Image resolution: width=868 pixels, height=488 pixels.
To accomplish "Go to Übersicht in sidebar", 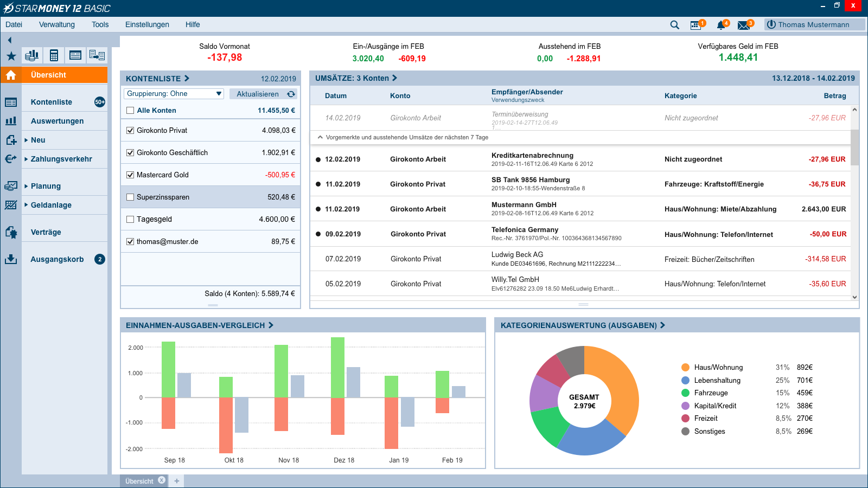I will pyautogui.click(x=65, y=75).
